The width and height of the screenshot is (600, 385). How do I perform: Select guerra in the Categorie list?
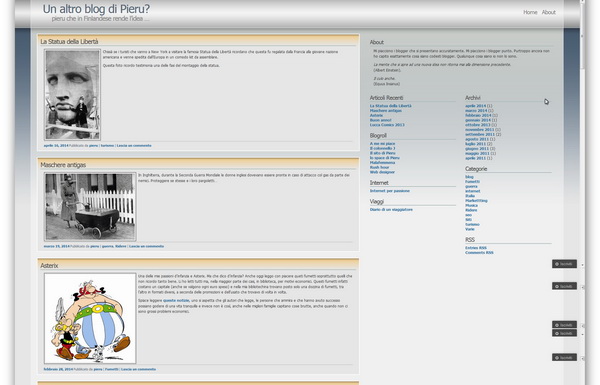pos(471,186)
